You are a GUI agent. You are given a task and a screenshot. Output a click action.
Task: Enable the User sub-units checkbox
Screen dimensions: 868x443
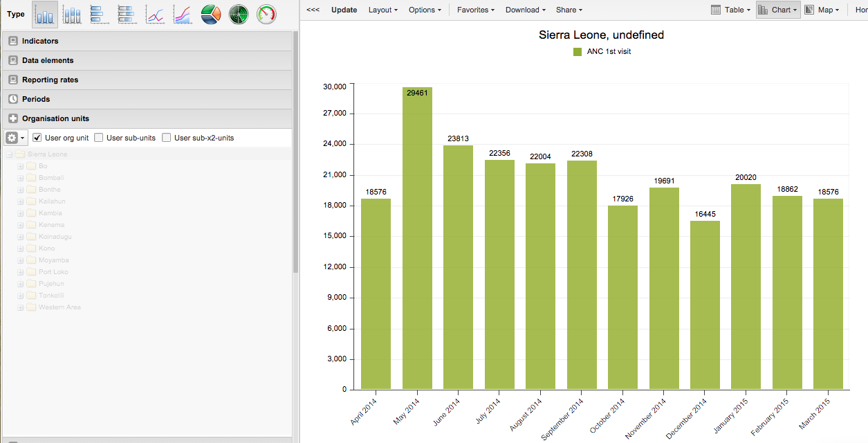[99, 138]
